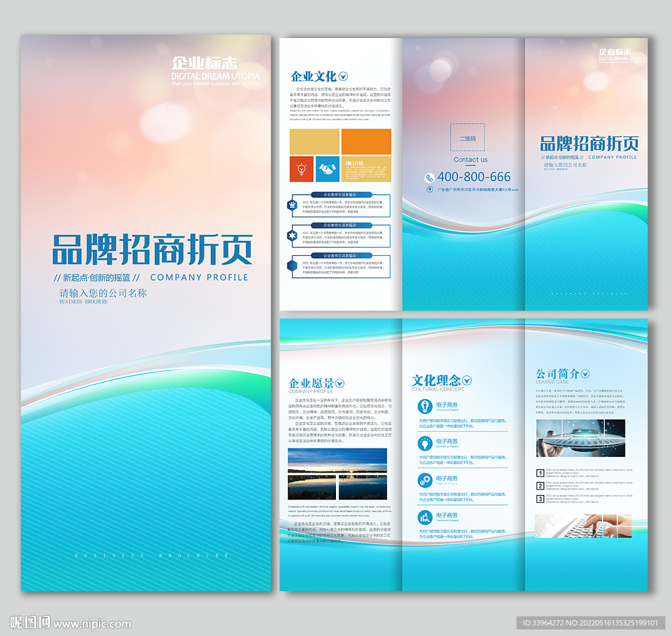Screen dimensions: 672x636
Task: Click the plain yellow color block
Action: point(314,141)
